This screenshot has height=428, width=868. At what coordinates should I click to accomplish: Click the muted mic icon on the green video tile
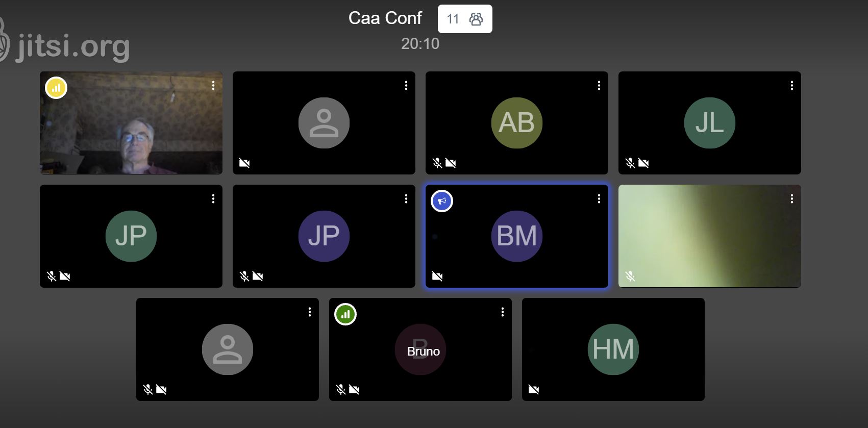point(630,276)
